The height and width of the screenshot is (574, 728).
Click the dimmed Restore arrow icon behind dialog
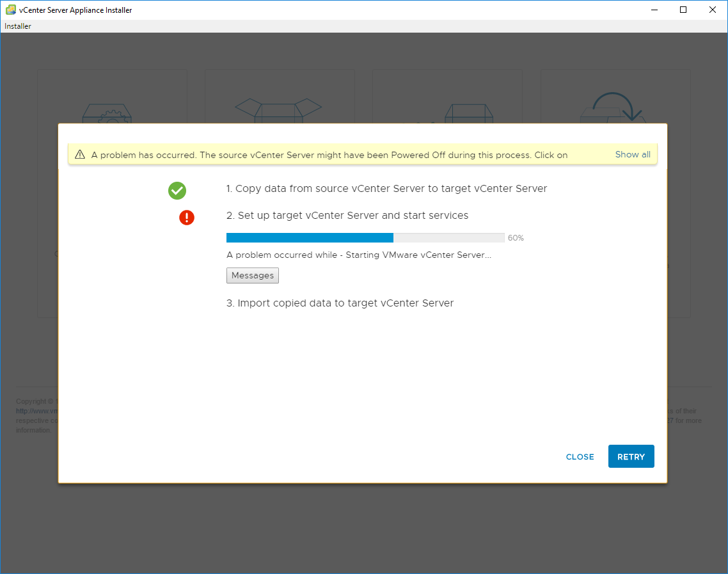pyautogui.click(x=613, y=108)
